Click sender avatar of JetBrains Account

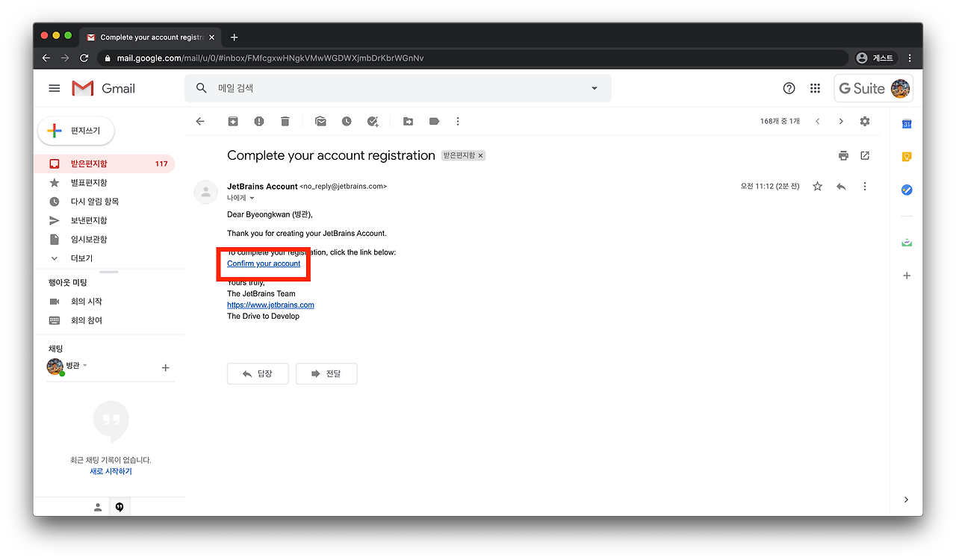(x=205, y=192)
